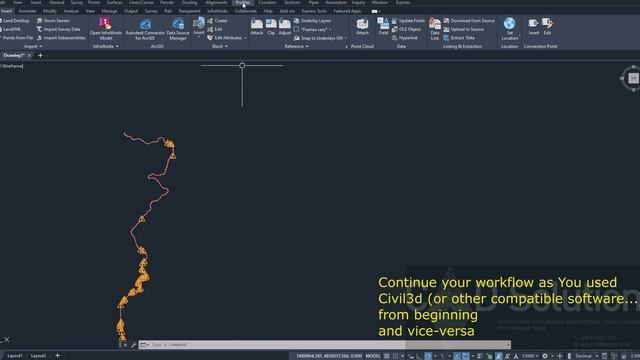The image size is (640, 360).
Task: Select the block Edit tool
Action: coord(215,29)
